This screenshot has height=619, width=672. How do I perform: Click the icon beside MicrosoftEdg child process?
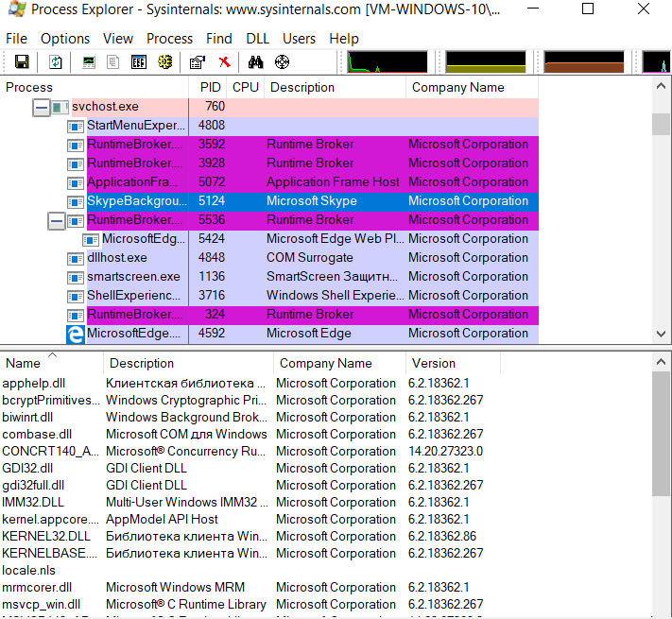[91, 240]
